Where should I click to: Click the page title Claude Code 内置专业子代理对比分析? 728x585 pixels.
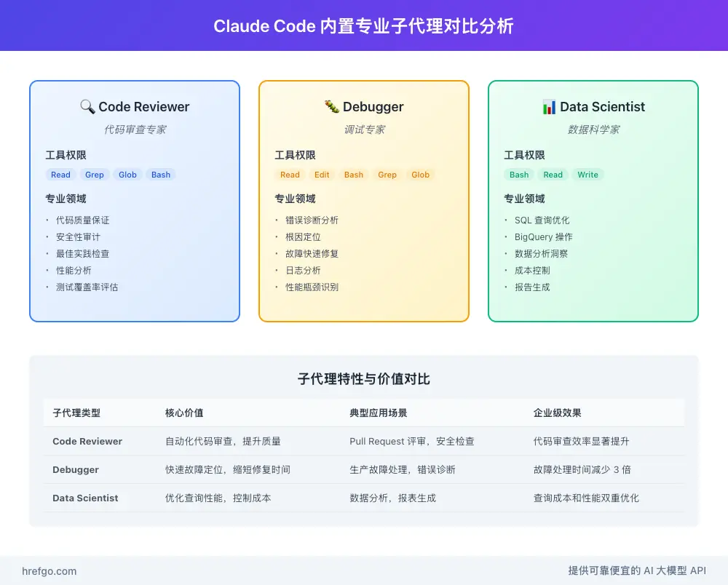click(363, 26)
